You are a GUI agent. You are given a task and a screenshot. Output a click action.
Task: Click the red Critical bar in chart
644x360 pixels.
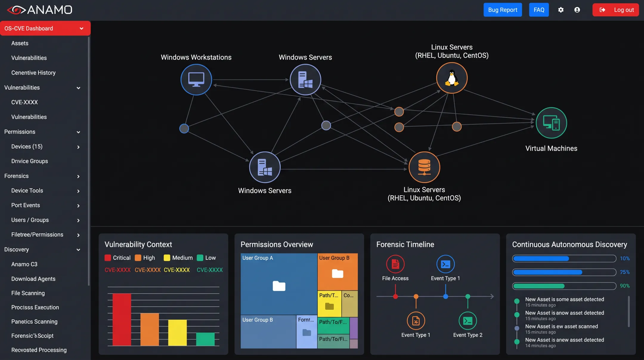[x=122, y=320]
